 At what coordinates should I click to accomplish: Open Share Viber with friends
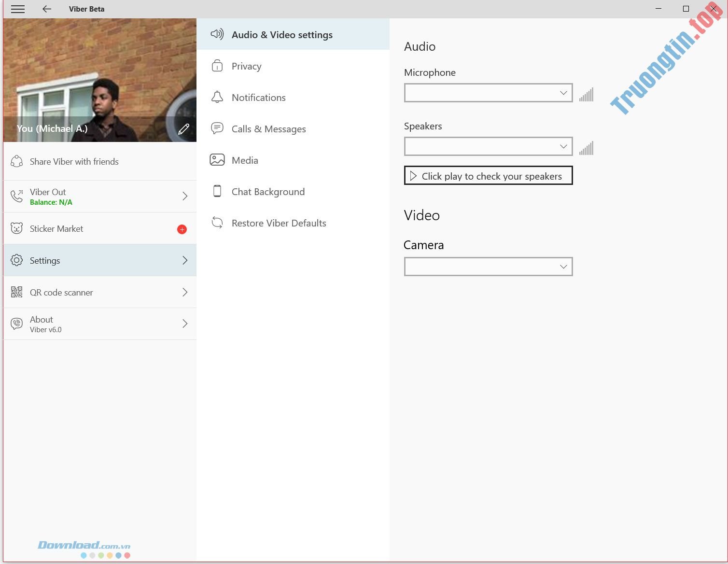pyautogui.click(x=100, y=161)
